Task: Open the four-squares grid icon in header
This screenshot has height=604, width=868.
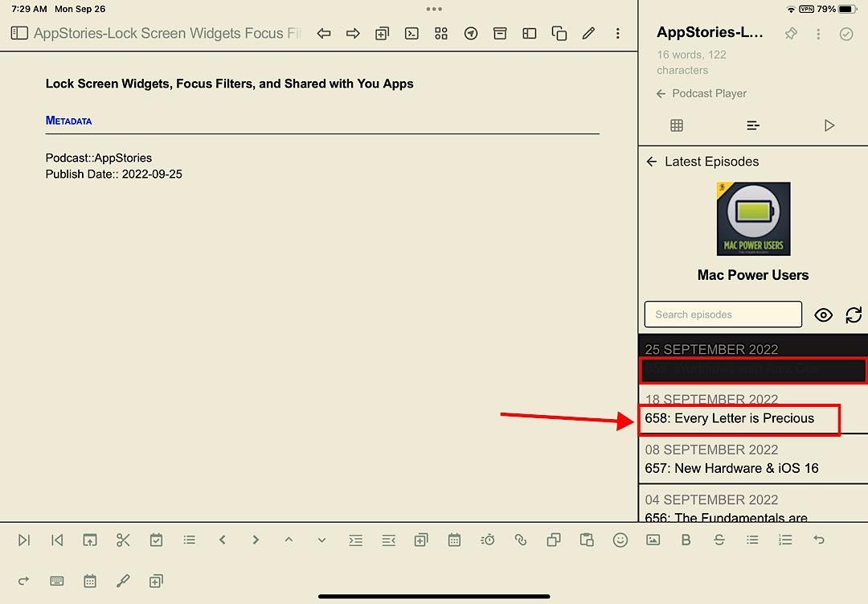Action: (x=440, y=34)
